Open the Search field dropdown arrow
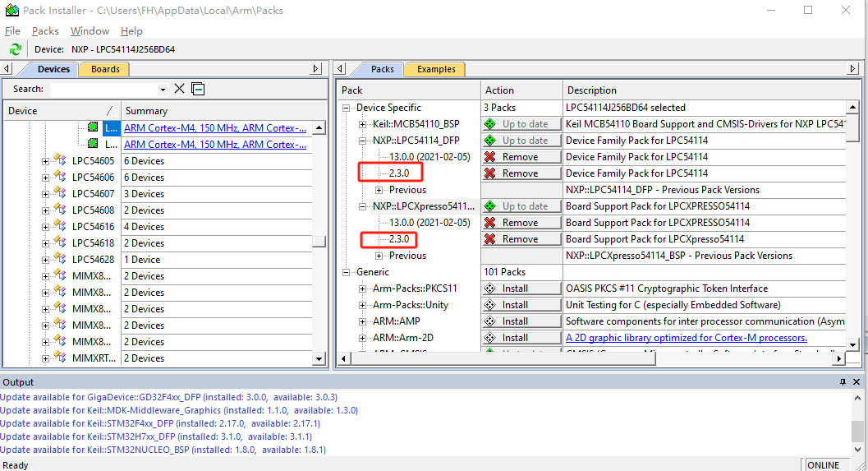Viewport: 868px width, 471px height. (163, 90)
